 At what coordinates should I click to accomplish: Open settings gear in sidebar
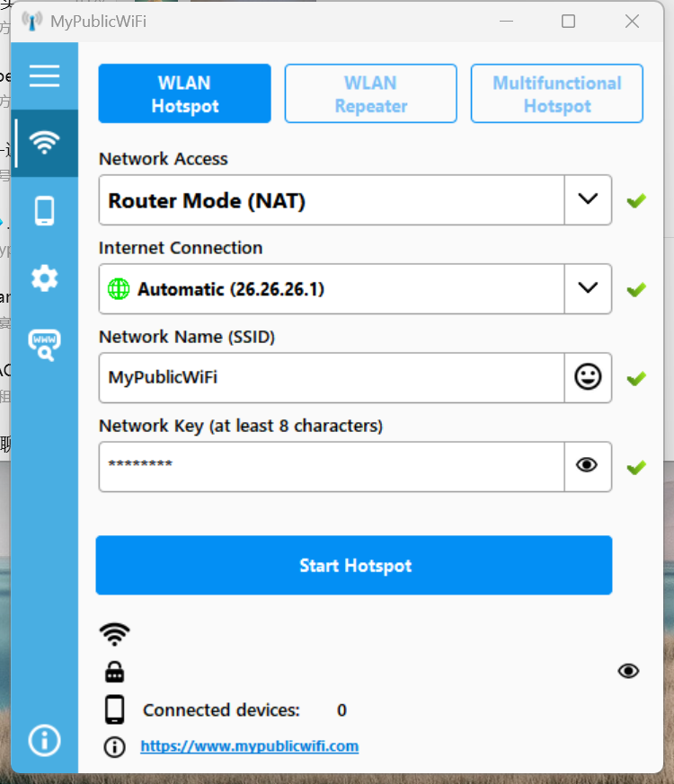44,278
